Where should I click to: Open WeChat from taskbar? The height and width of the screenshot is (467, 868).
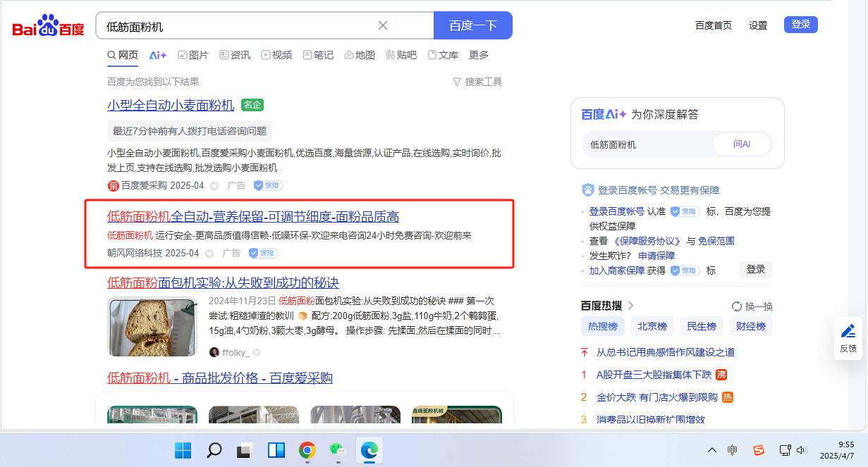(338, 449)
